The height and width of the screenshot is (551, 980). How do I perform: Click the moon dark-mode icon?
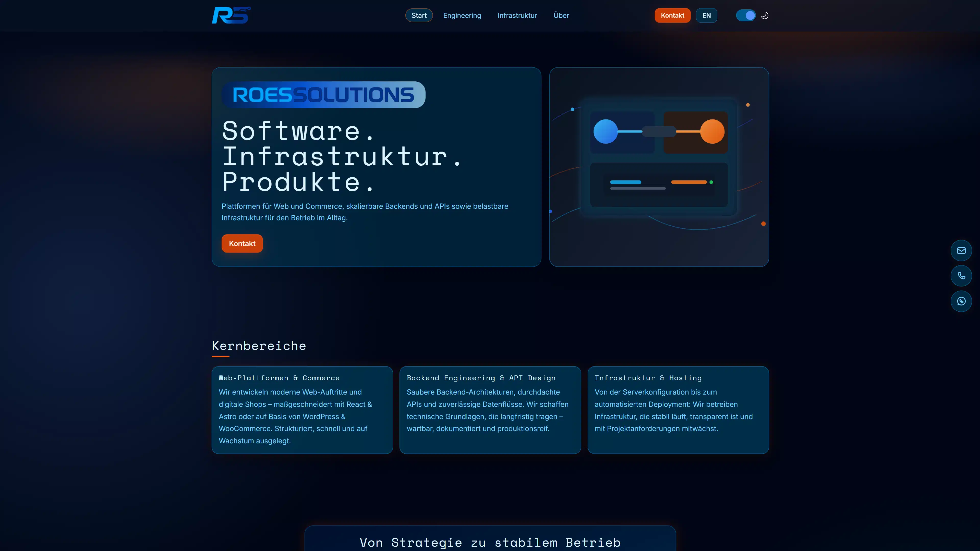[765, 16]
